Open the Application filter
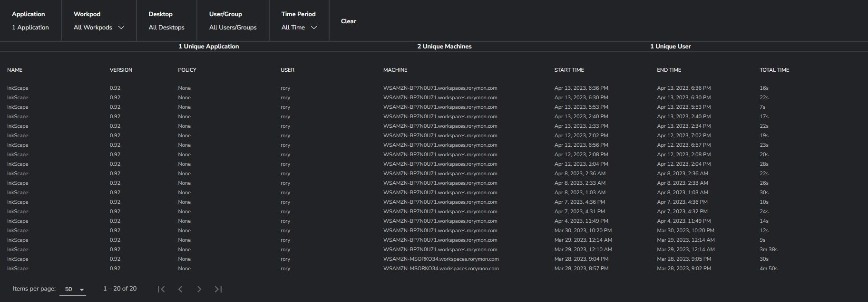Screen dimensions: 868x302 coord(30,21)
